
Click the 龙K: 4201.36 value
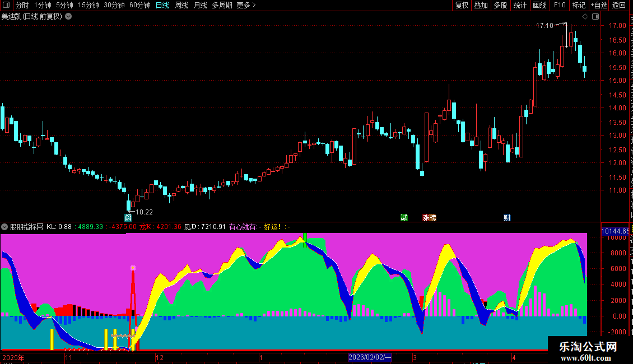pos(160,227)
